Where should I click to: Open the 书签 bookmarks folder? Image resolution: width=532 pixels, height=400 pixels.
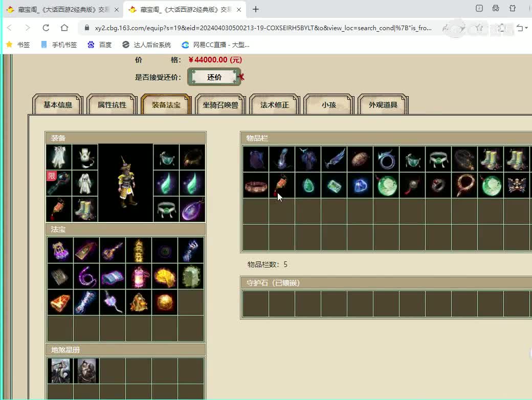pyautogui.click(x=18, y=45)
